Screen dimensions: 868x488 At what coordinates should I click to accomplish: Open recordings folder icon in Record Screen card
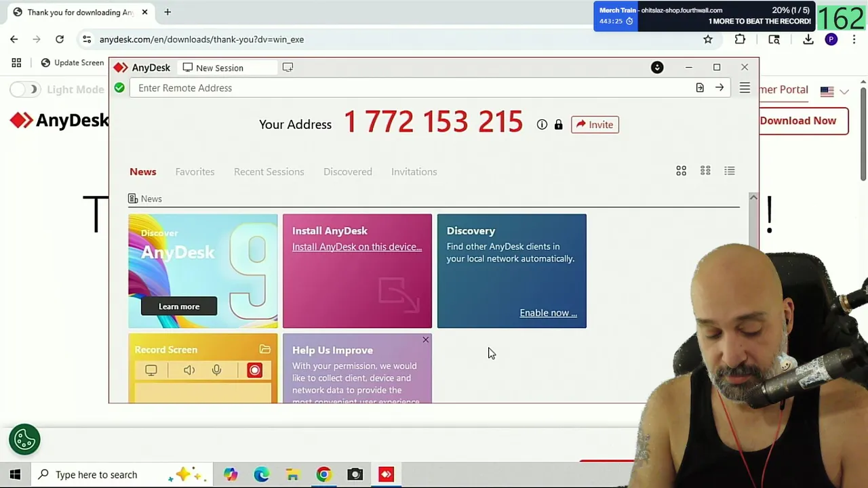265,350
